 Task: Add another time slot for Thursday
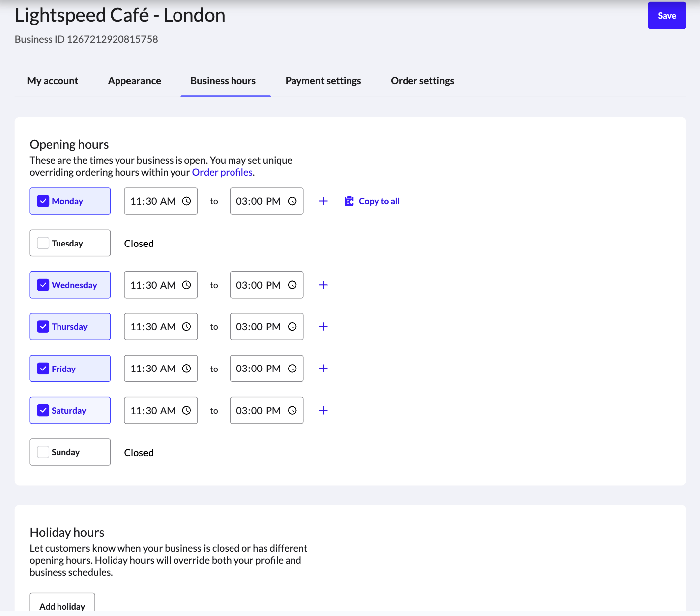pyautogui.click(x=323, y=327)
